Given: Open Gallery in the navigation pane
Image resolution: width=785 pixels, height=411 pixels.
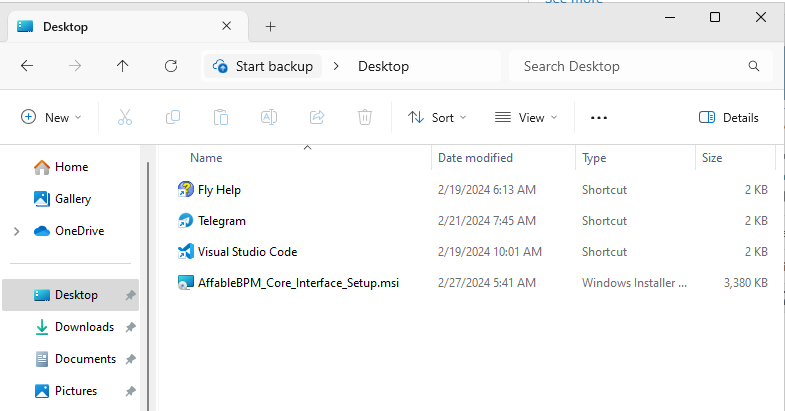Looking at the screenshot, I should tap(73, 199).
